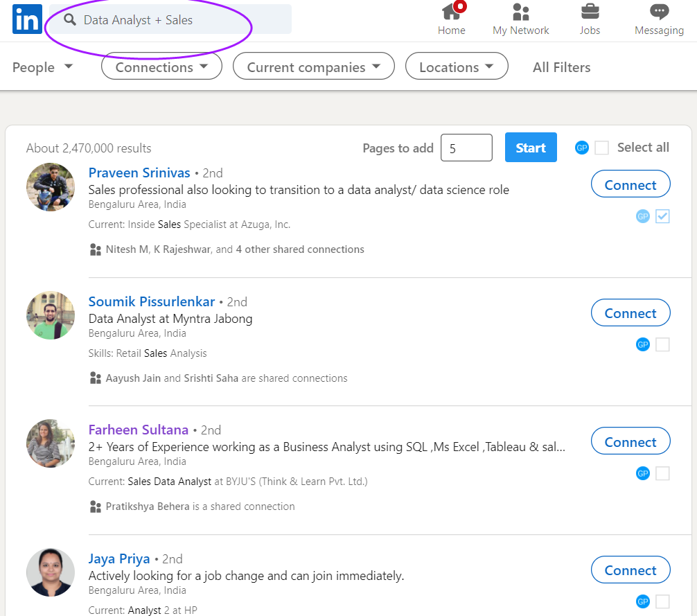This screenshot has height=616, width=697.
Task: Open Farheen Sultana profile link
Action: click(139, 430)
